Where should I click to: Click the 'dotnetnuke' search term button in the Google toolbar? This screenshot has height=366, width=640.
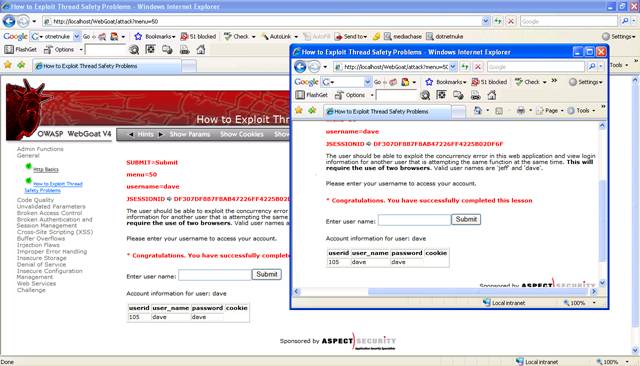(444, 36)
